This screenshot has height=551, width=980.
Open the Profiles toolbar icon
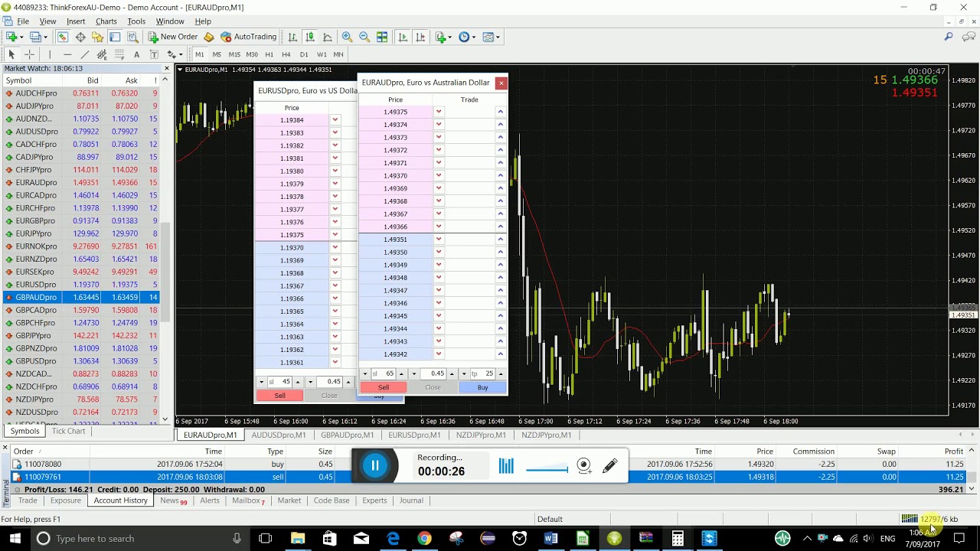(x=35, y=37)
